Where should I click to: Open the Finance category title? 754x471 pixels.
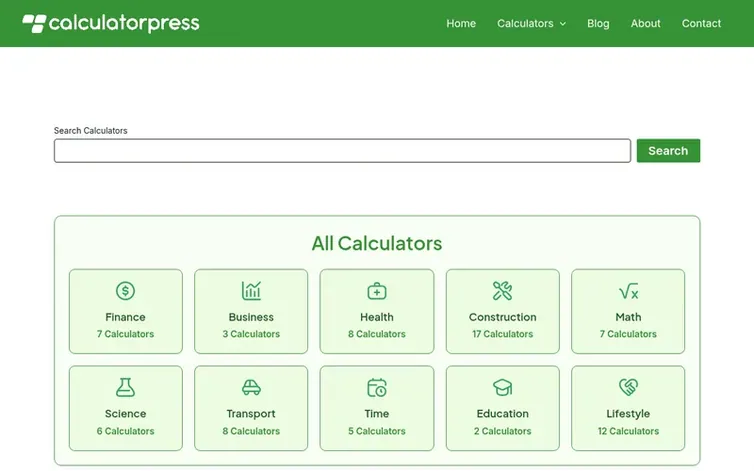coord(126,317)
